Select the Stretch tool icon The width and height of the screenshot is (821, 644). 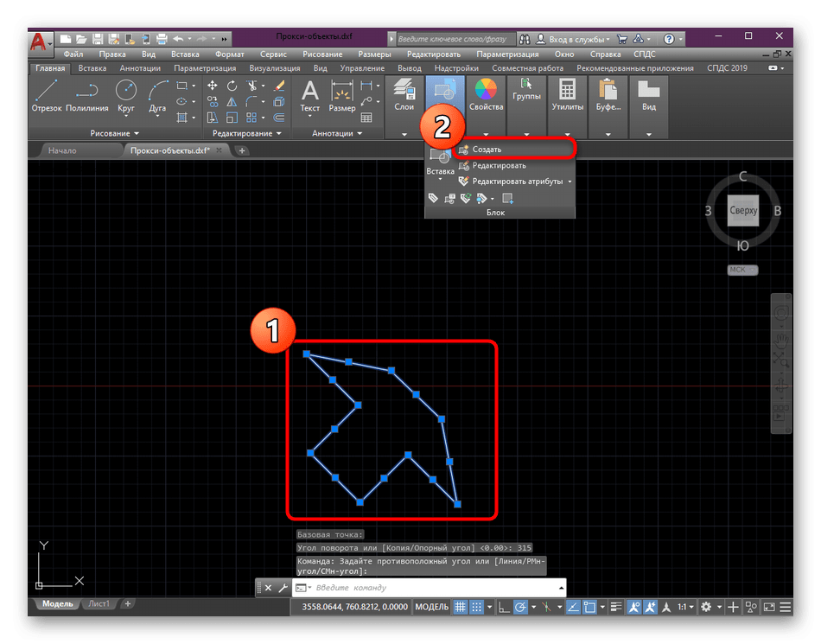(x=212, y=118)
